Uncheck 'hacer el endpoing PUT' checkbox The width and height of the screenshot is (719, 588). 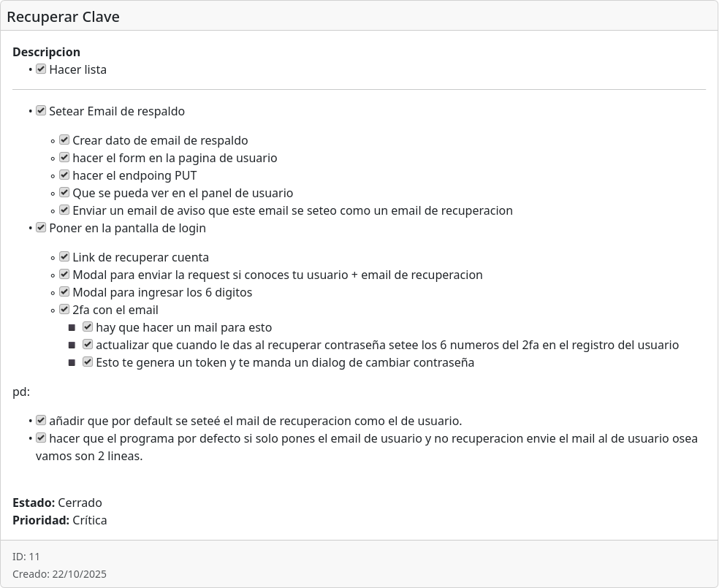[65, 175]
